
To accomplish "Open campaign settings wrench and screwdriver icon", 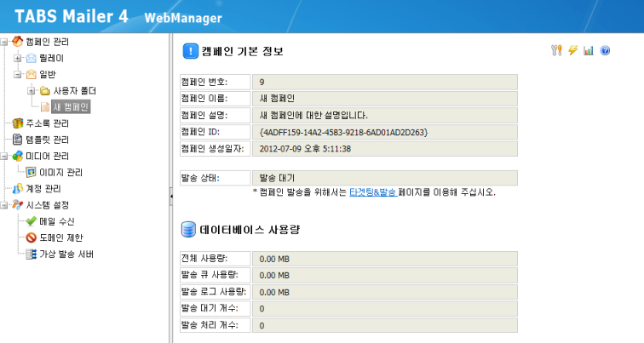I will (x=559, y=51).
